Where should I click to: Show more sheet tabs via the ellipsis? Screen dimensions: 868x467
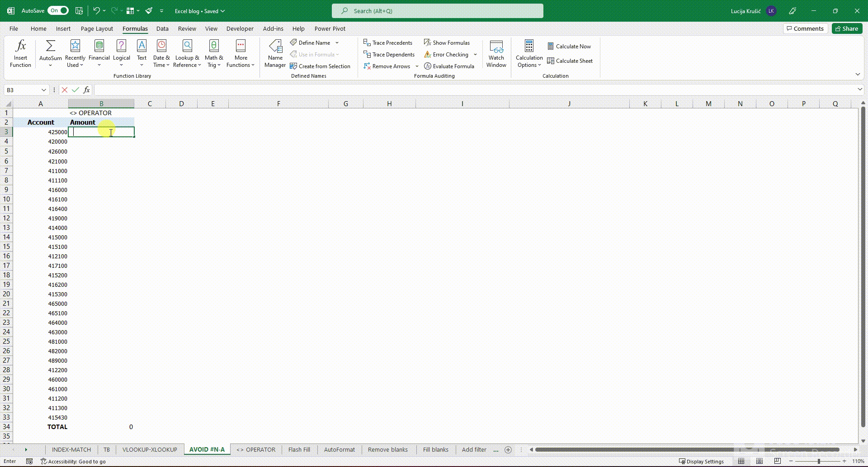[496, 450]
